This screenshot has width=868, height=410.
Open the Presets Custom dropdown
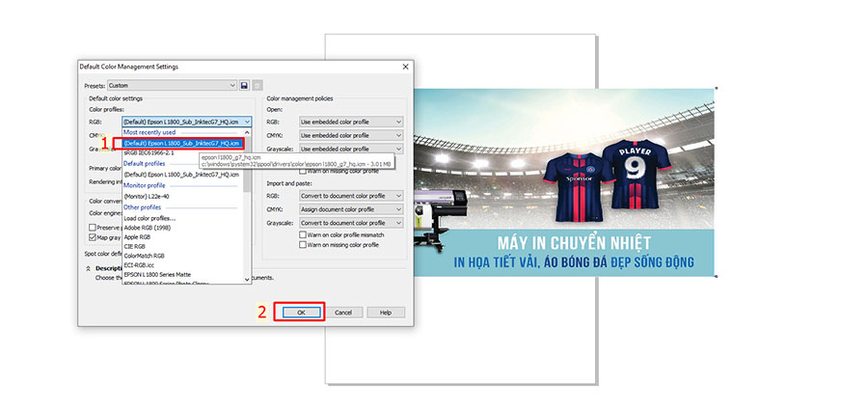pyautogui.click(x=173, y=85)
